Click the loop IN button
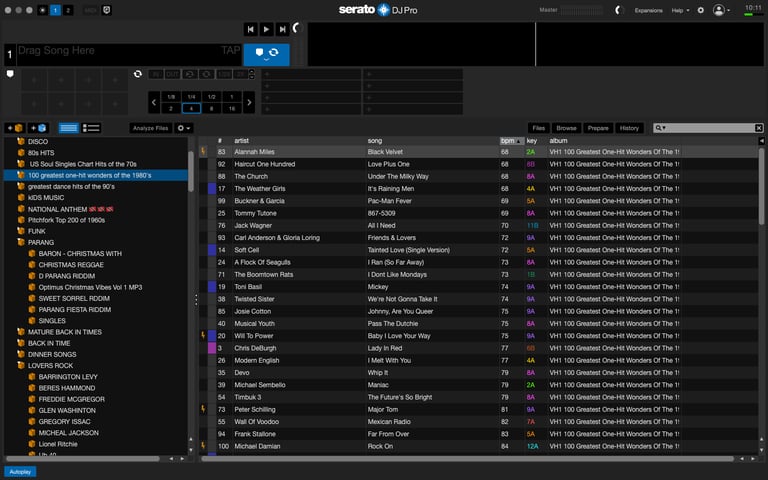This screenshot has width=768, height=480. (x=156, y=74)
